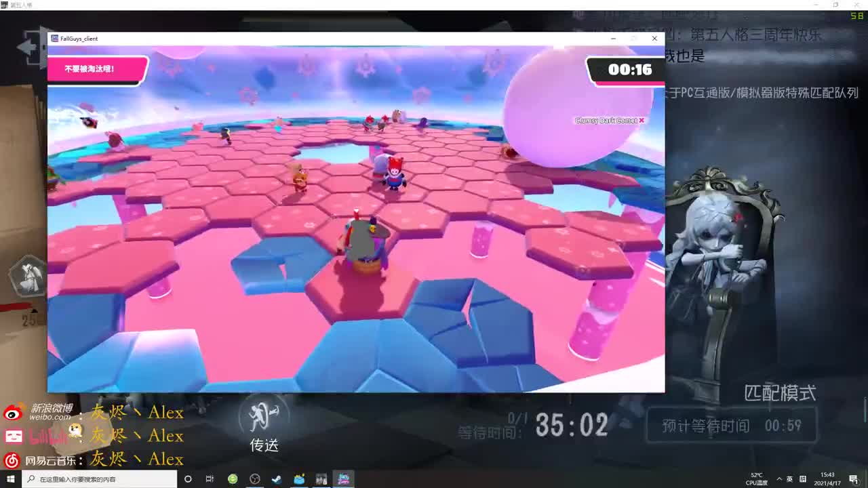Click the 预计等待时间 00:59 box
868x488 pixels.
point(732,426)
